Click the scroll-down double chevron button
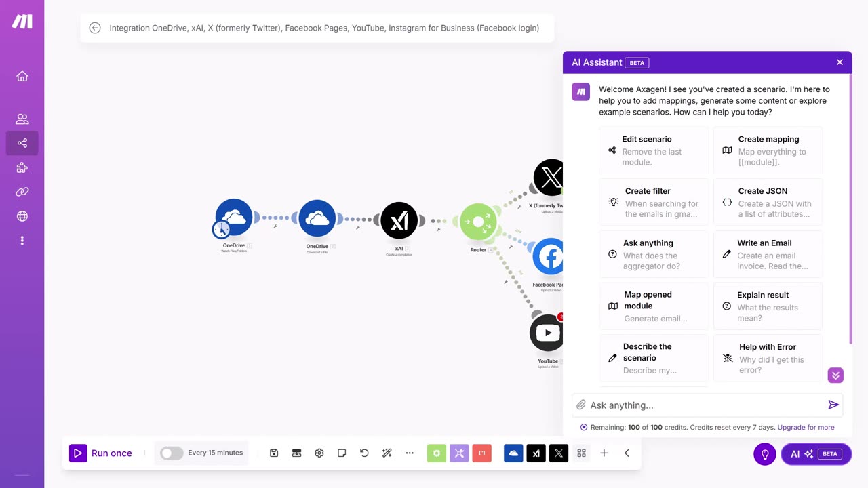 (x=835, y=375)
